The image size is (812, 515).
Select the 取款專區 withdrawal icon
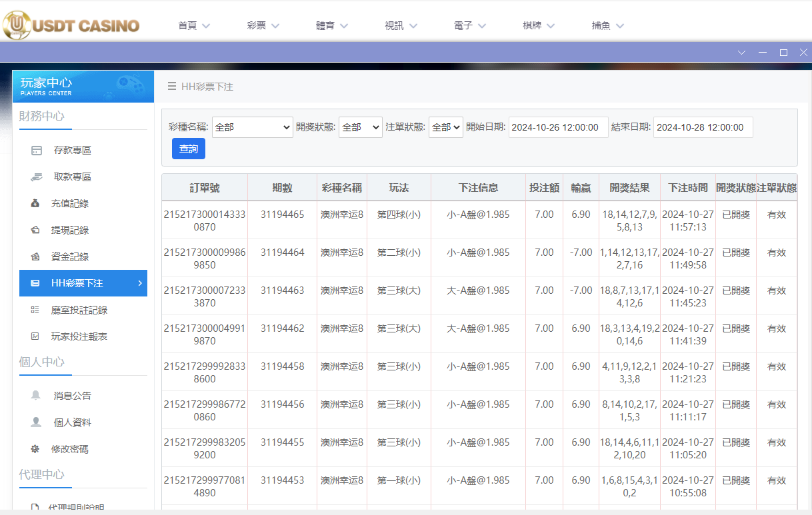[35, 177]
